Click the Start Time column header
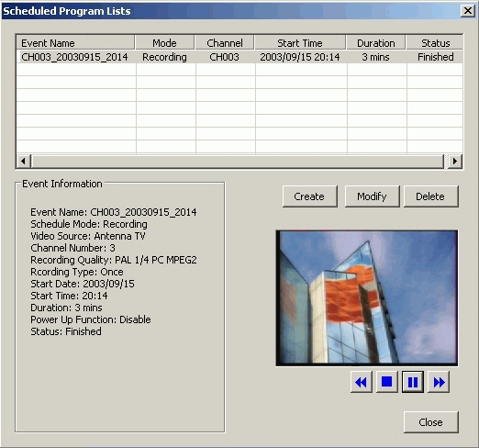Viewport: 479px width, 448px height. pos(300,43)
